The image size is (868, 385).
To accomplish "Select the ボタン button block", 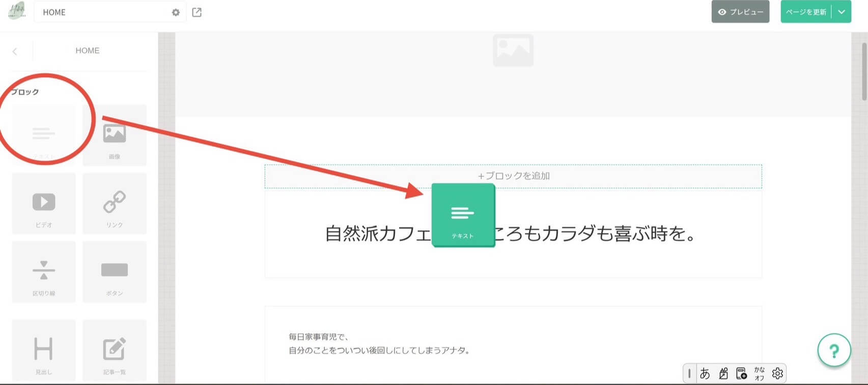I will pyautogui.click(x=115, y=272).
